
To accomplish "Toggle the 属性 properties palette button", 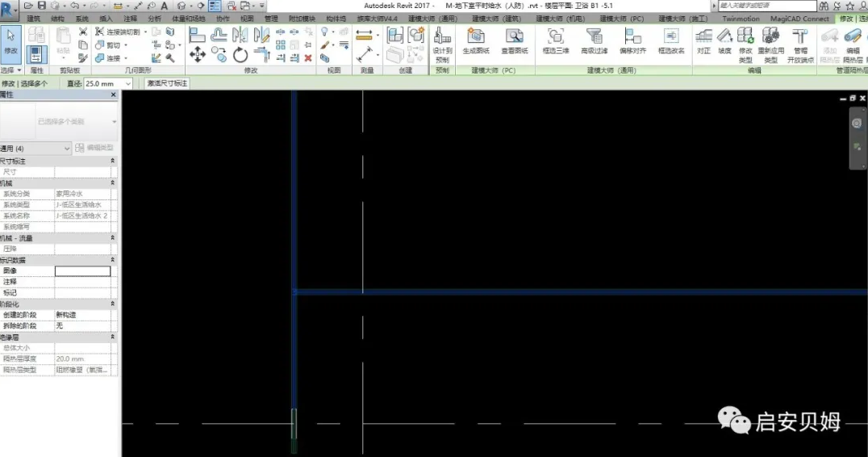I will [x=36, y=55].
